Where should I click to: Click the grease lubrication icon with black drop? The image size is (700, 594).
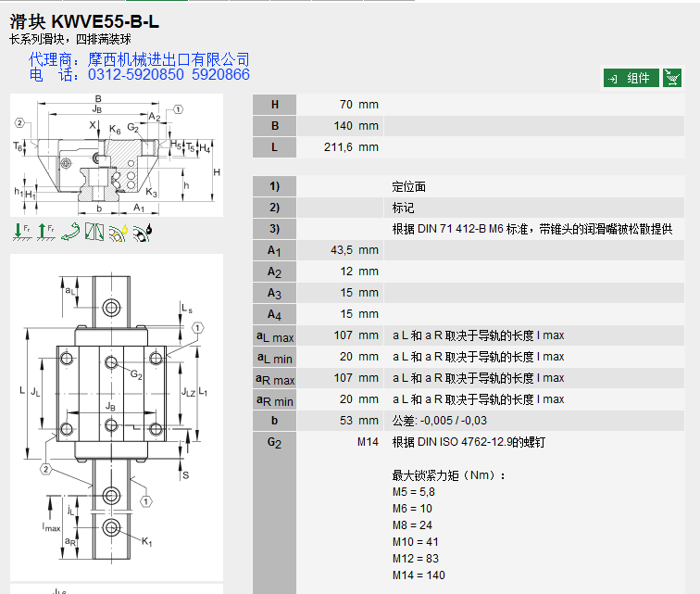143,232
